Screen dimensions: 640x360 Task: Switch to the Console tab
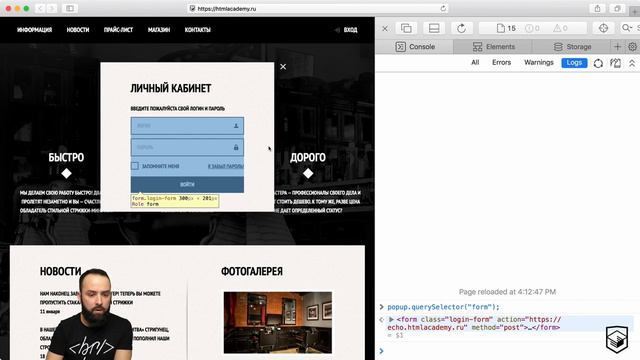(x=415, y=47)
